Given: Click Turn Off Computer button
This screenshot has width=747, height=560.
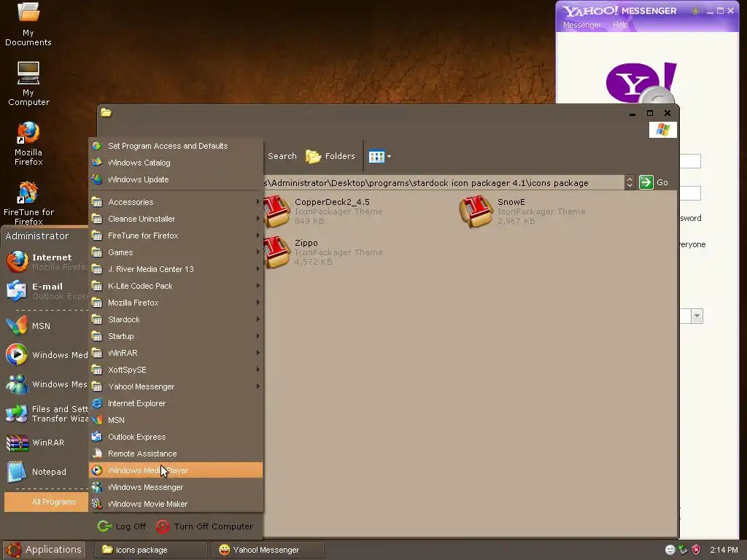Looking at the screenshot, I should (x=204, y=526).
